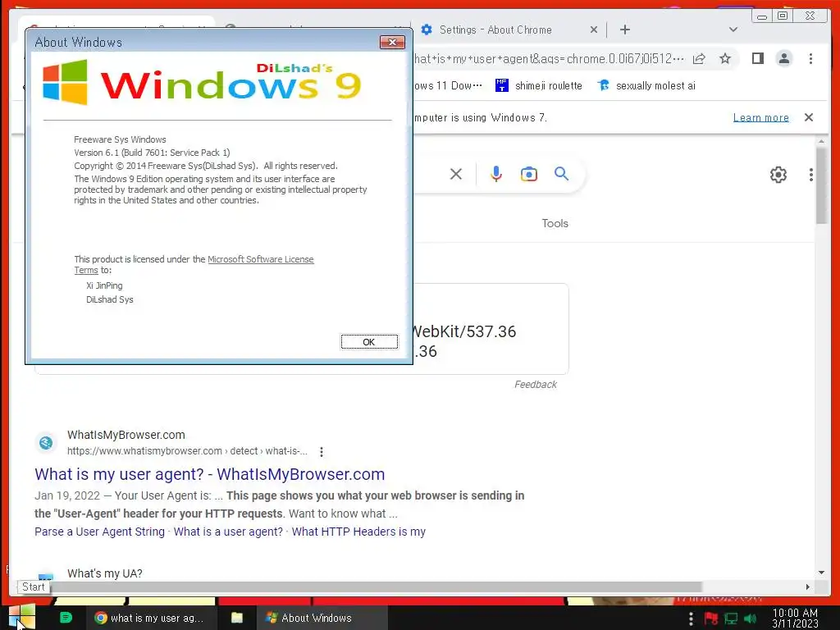Switch to Settings - About Chrome tab
Image resolution: width=840 pixels, height=630 pixels.
pos(495,30)
